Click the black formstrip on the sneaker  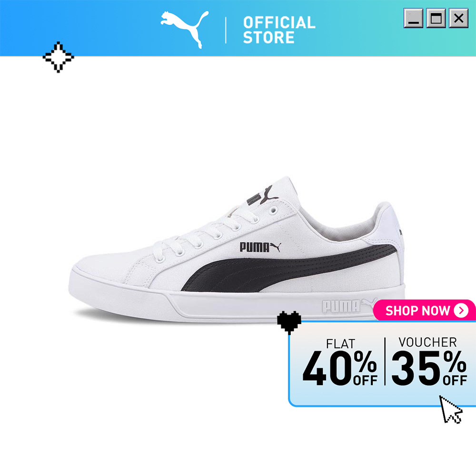pyautogui.click(x=288, y=268)
